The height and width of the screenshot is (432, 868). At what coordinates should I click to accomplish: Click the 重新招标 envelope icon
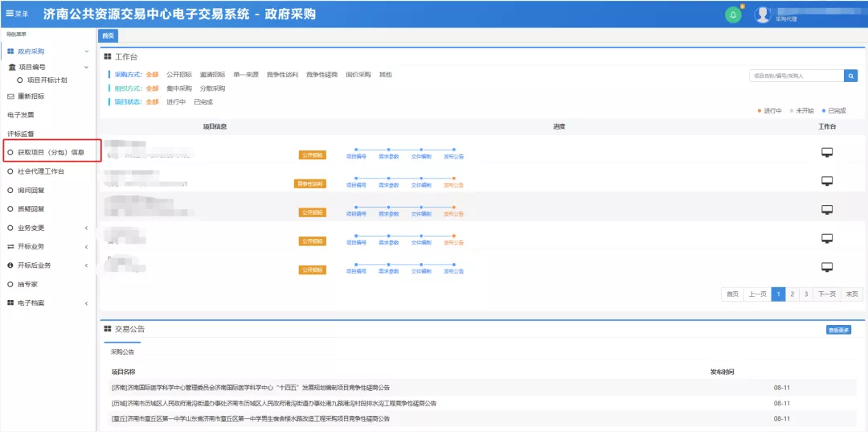click(x=10, y=97)
